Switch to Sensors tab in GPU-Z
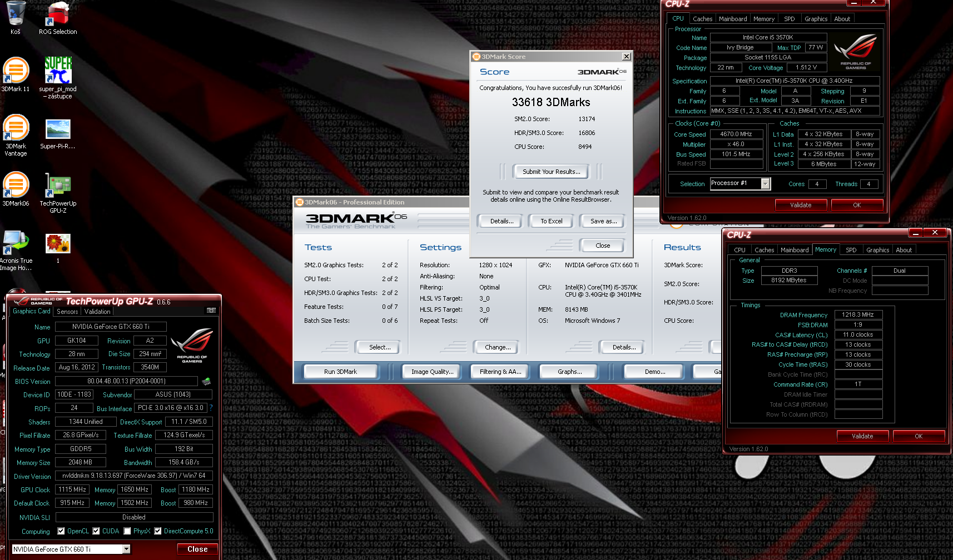Viewport: 953px width, 560px height. pyautogui.click(x=67, y=312)
